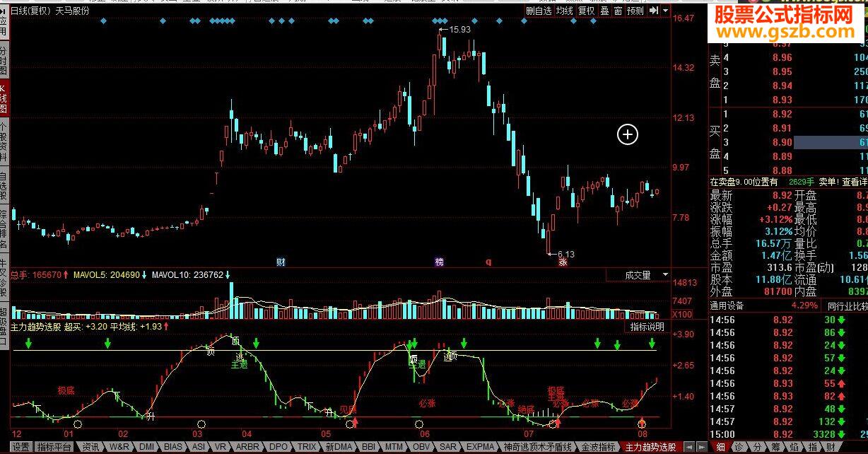Switch to the 神奇逃顶术矛盾线 tab
The width and height of the screenshot is (868, 454).
pyautogui.click(x=538, y=448)
